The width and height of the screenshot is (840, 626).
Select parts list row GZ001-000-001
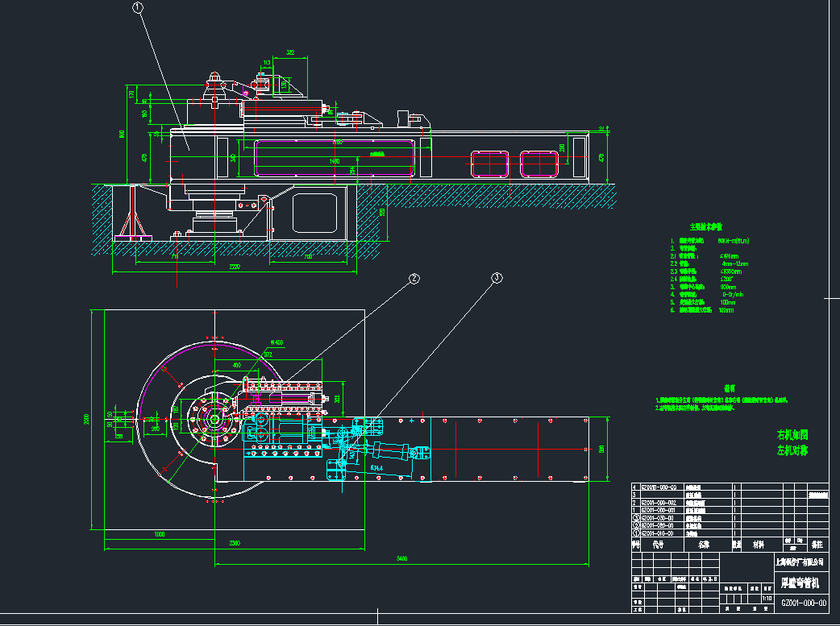click(658, 511)
